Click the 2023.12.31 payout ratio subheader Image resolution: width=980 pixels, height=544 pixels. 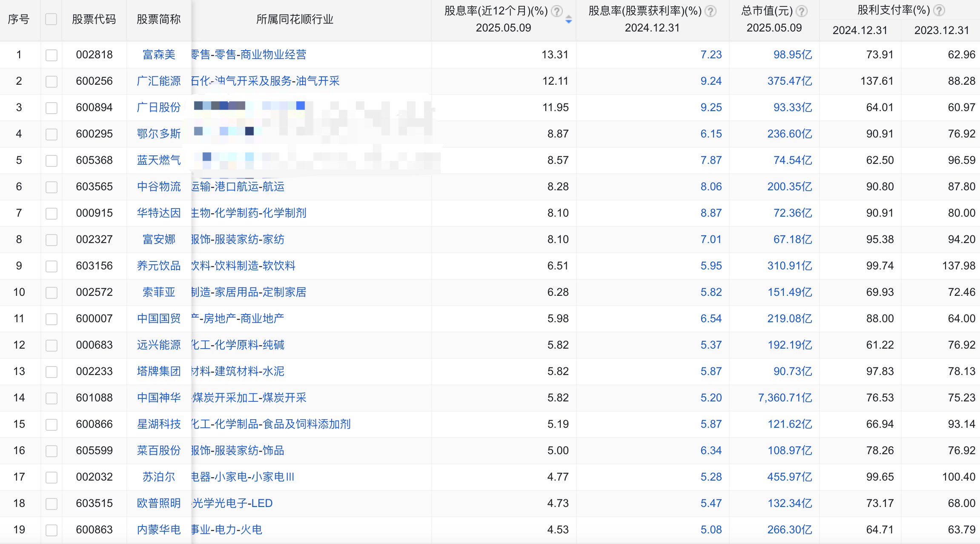[x=942, y=30]
